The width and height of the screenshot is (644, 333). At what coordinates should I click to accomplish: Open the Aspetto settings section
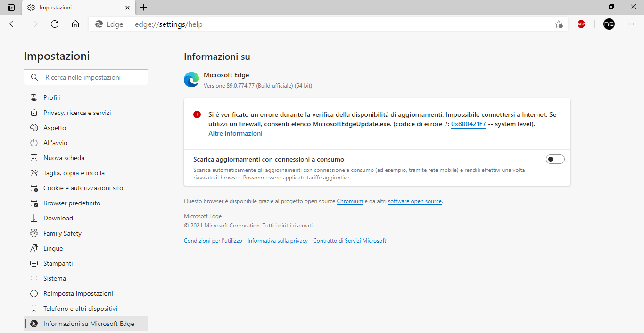pyautogui.click(x=86, y=128)
